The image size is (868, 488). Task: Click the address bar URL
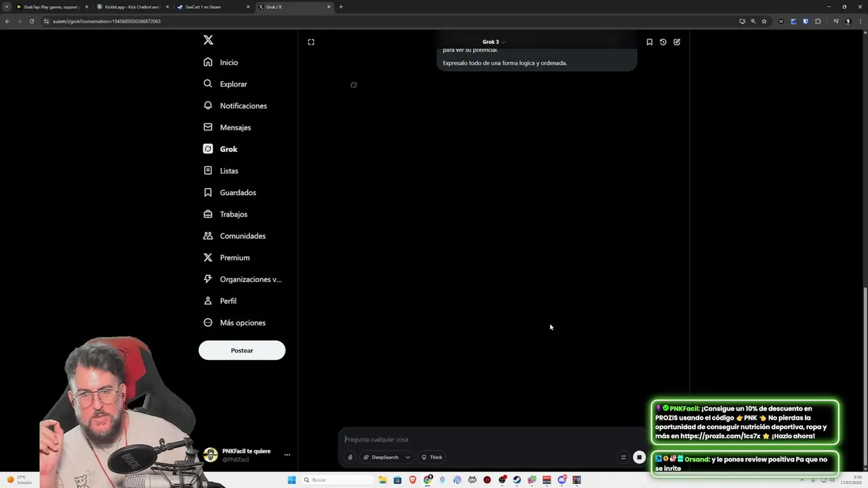coord(106,21)
